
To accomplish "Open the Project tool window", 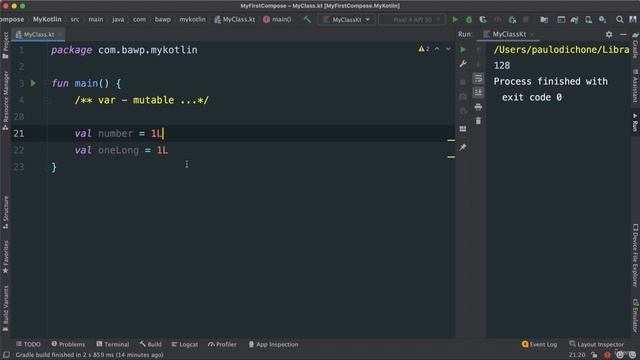I will (6, 45).
